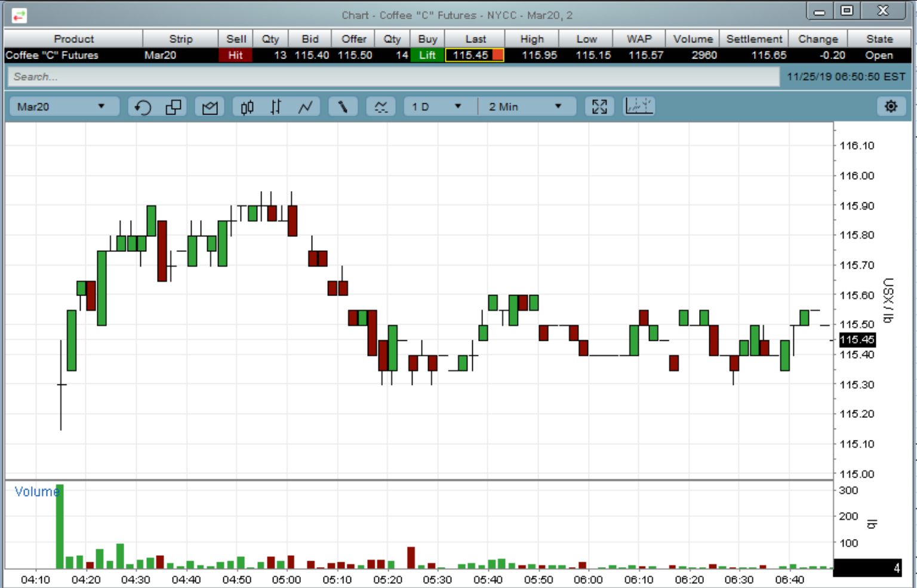Click the WAP column header
The image size is (917, 588).
pos(639,39)
